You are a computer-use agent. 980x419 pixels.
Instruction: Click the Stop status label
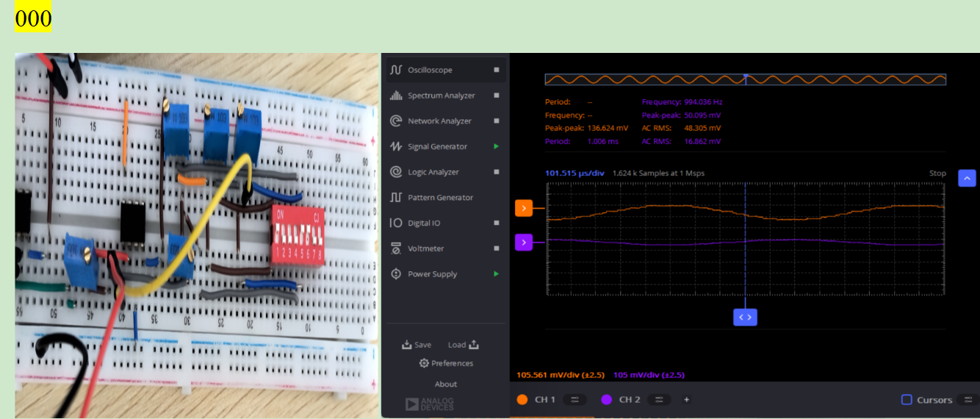(x=937, y=173)
